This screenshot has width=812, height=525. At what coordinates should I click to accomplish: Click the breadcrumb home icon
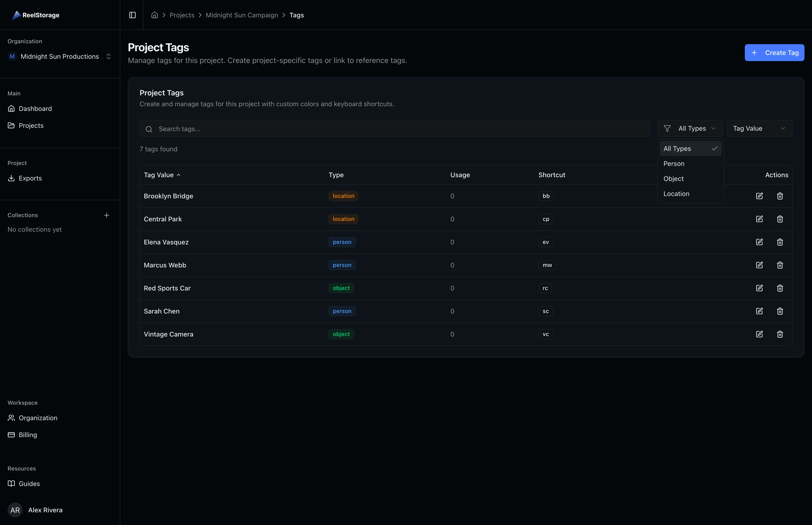154,15
